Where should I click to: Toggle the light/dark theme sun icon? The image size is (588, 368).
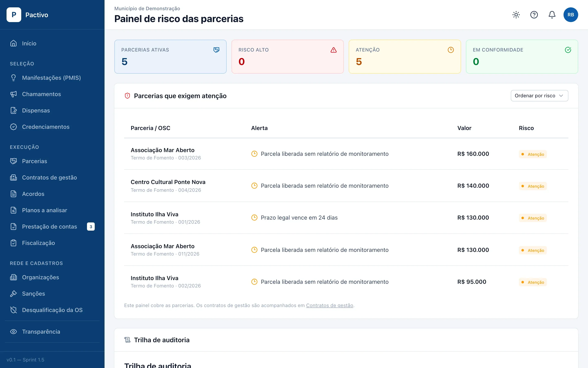tap(516, 15)
